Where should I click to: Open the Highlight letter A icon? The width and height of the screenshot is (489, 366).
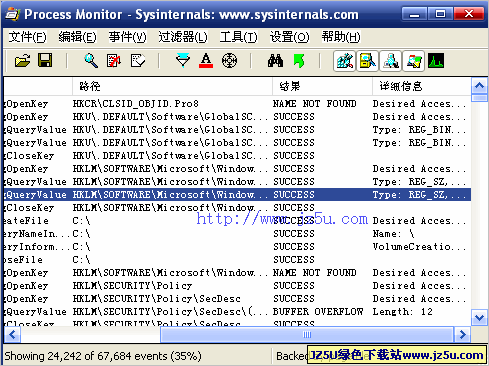pos(206,61)
